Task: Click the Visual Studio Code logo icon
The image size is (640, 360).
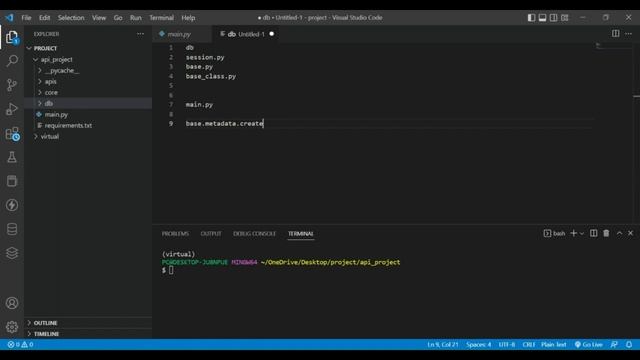Action: 9,18
